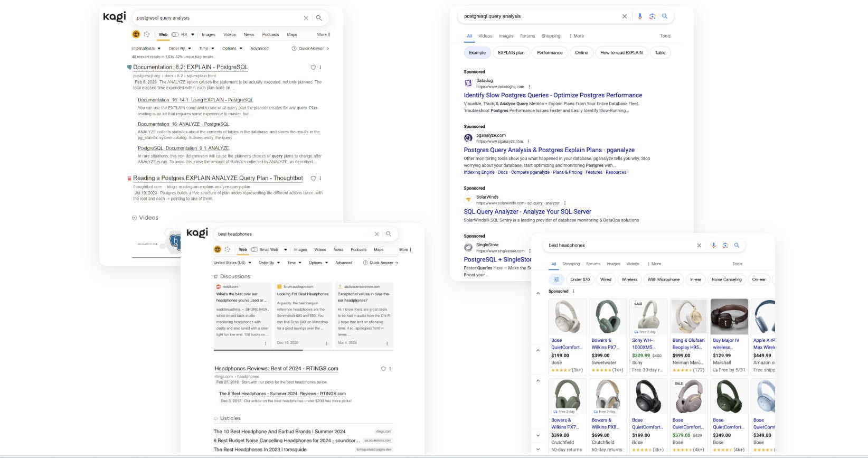868x458 pixels.
Task: Toggle the Small Web switch
Action: click(x=254, y=249)
